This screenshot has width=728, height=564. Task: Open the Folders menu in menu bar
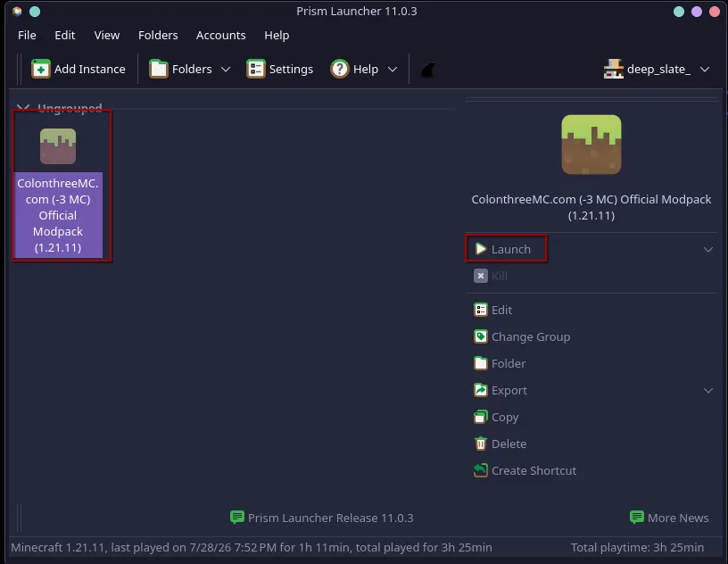point(158,36)
